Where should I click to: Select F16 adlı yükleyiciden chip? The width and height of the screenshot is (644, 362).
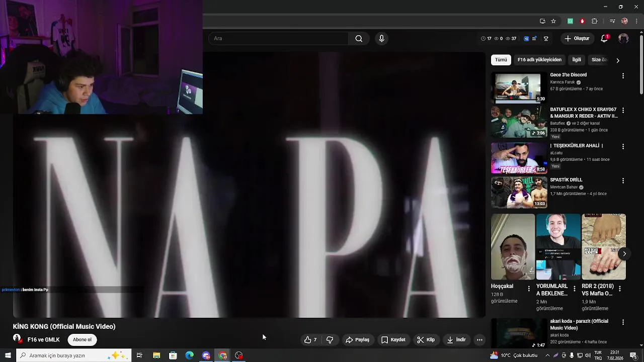pyautogui.click(x=539, y=60)
